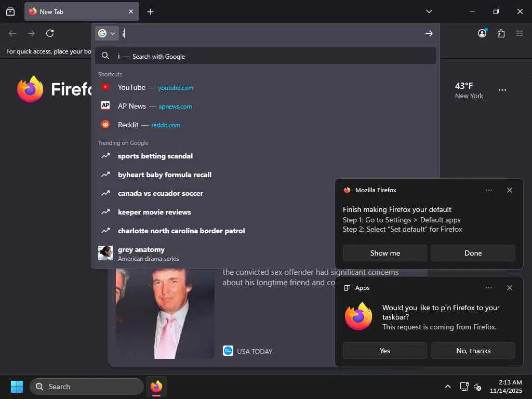Click the Firefox taskbar icon
532x399 pixels.
pos(156,387)
